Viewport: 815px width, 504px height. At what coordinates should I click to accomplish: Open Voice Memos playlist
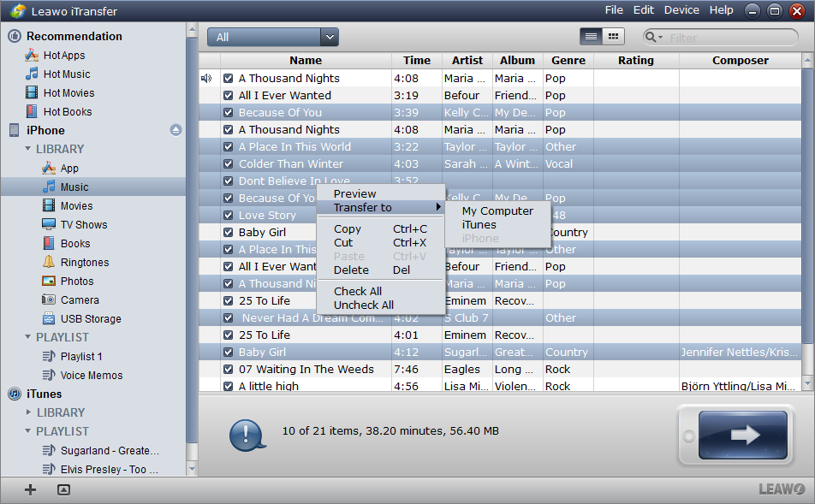click(x=92, y=375)
